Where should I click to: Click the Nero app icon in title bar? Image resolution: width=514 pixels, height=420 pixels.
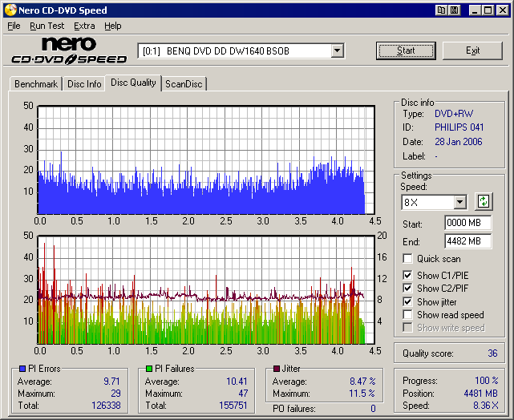pyautogui.click(x=9, y=10)
